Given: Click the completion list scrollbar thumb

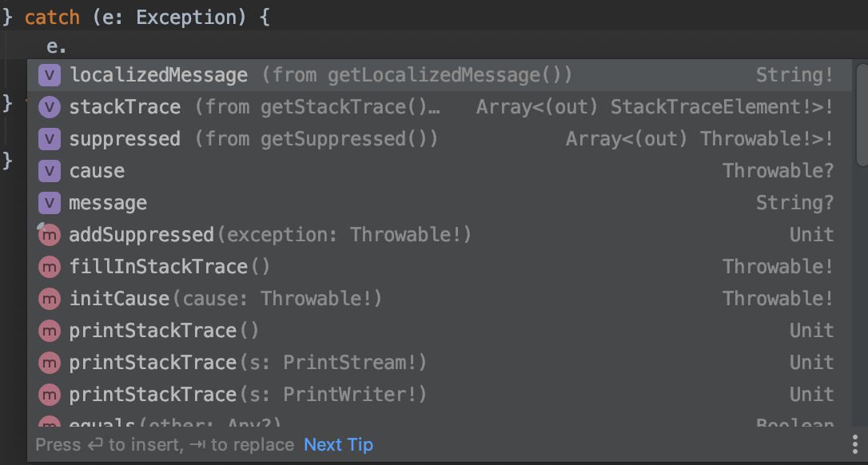Looking at the screenshot, I should (862, 113).
